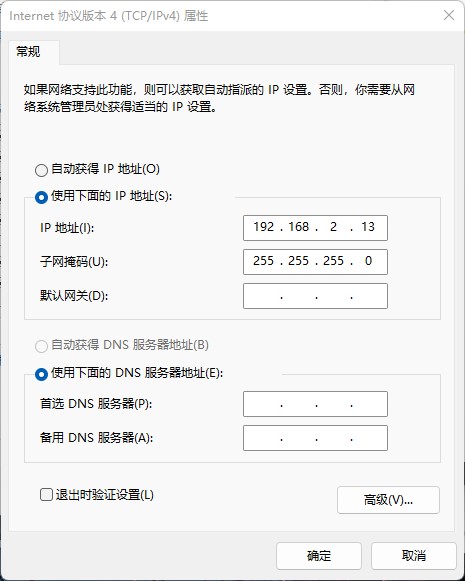Open the 高级(V)... advanced settings

tap(388, 500)
